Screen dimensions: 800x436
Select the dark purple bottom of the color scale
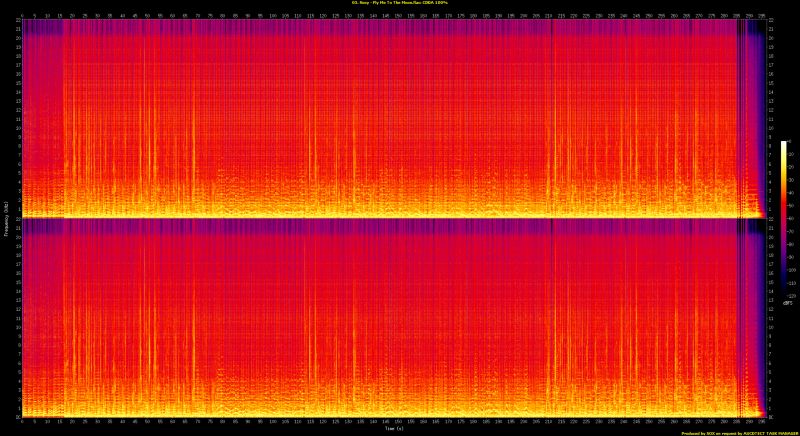point(785,291)
